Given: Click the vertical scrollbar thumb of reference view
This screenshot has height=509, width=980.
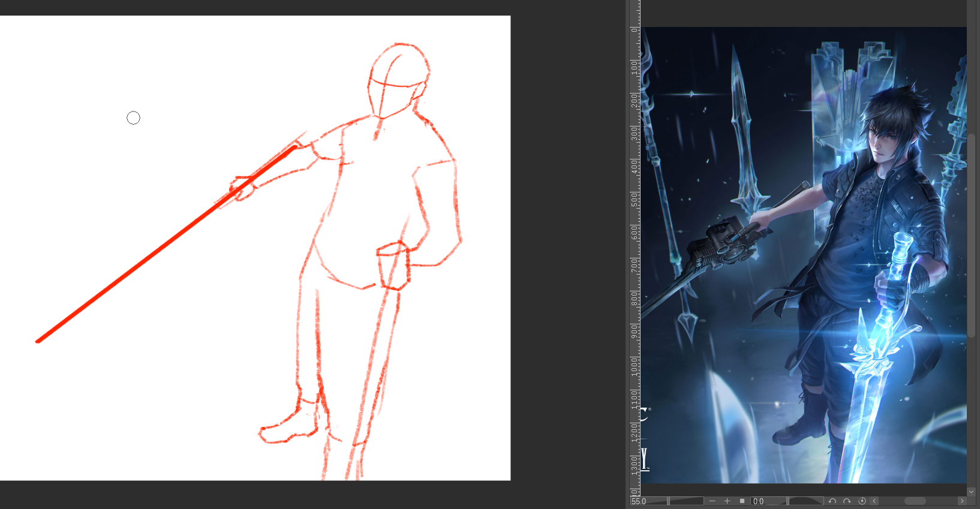Looking at the screenshot, I should 972,235.
